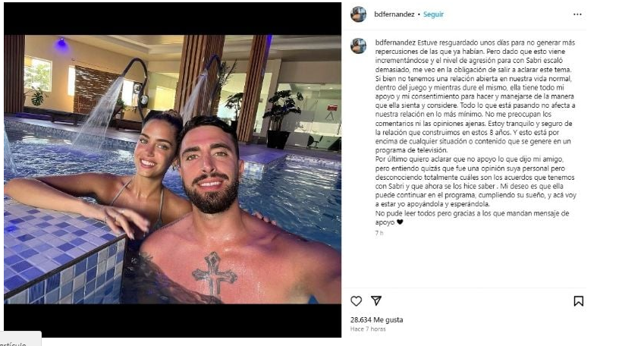Screen dimensions: 644x346
Task: View the 28.634 Me gusta likes list
Action: pos(377,319)
